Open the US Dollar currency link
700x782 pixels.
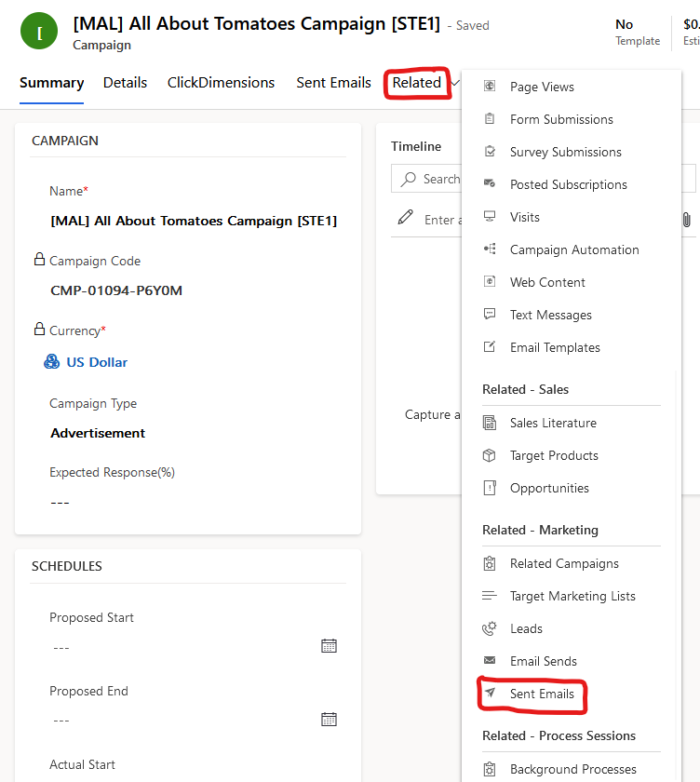click(x=97, y=362)
